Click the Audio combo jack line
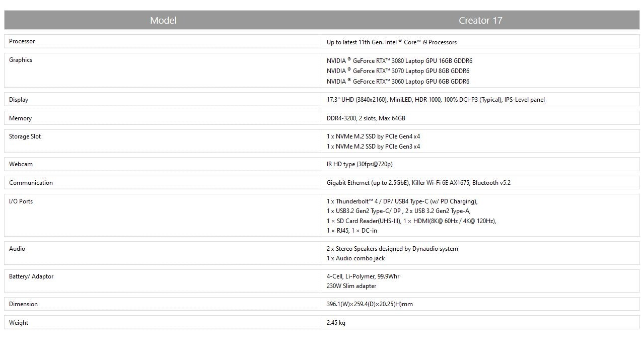The image size is (644, 356). [355, 258]
